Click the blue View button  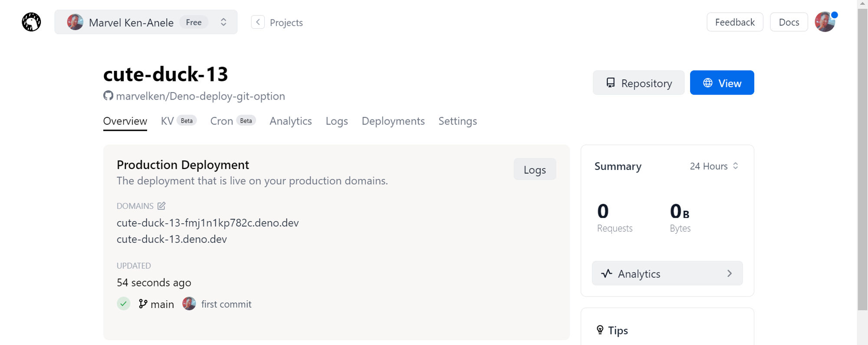coord(722,83)
